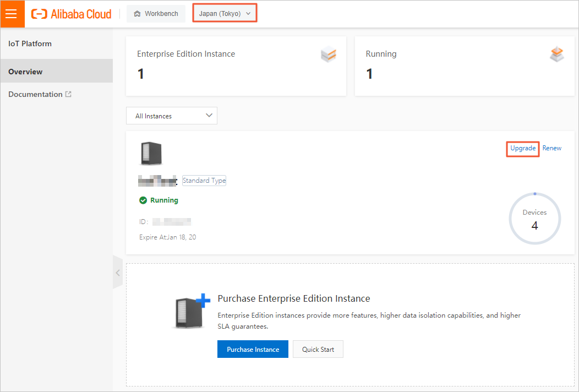Click the Expire At date text
The height and width of the screenshot is (392, 579).
(x=168, y=237)
